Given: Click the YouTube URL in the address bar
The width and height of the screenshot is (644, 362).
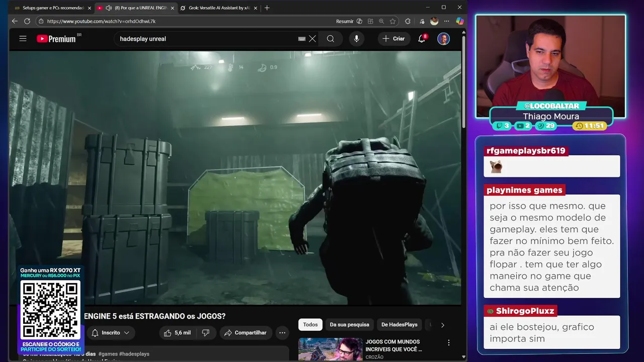Looking at the screenshot, I should point(101,21).
